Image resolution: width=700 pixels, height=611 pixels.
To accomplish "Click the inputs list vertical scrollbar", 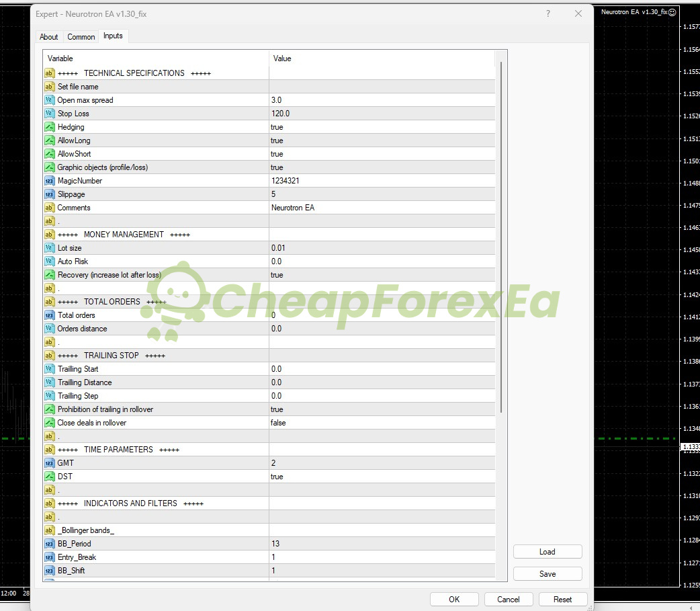I will [501, 237].
